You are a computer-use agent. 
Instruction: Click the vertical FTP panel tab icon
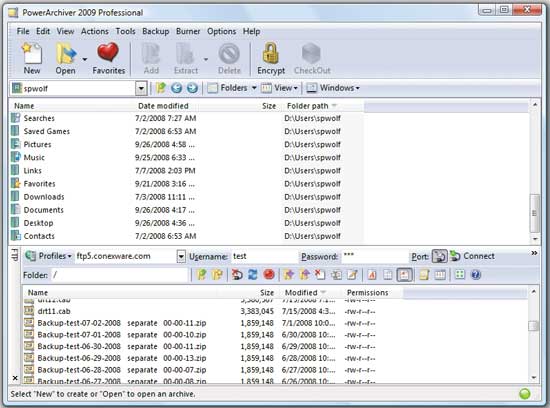[x=15, y=254]
